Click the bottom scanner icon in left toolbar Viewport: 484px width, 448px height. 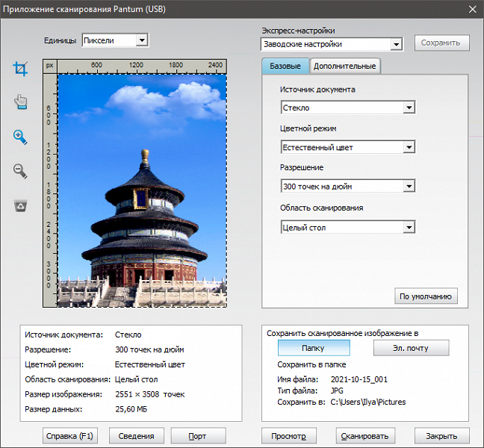[x=20, y=205]
